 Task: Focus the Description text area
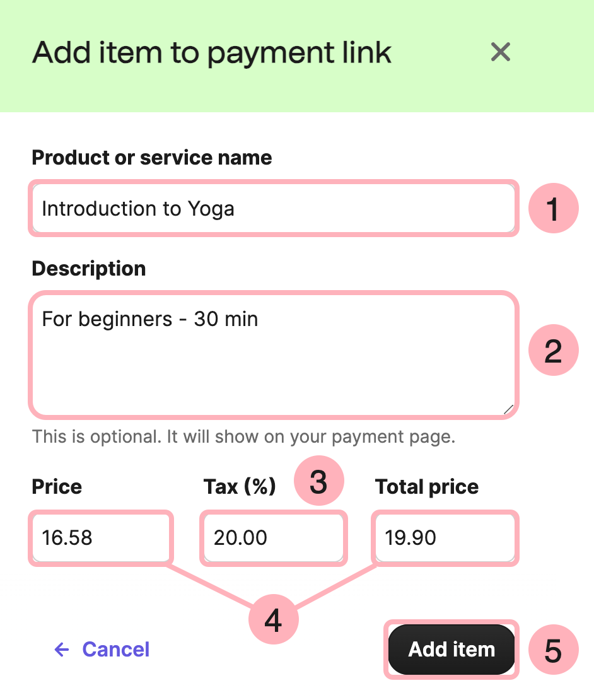pos(273,354)
